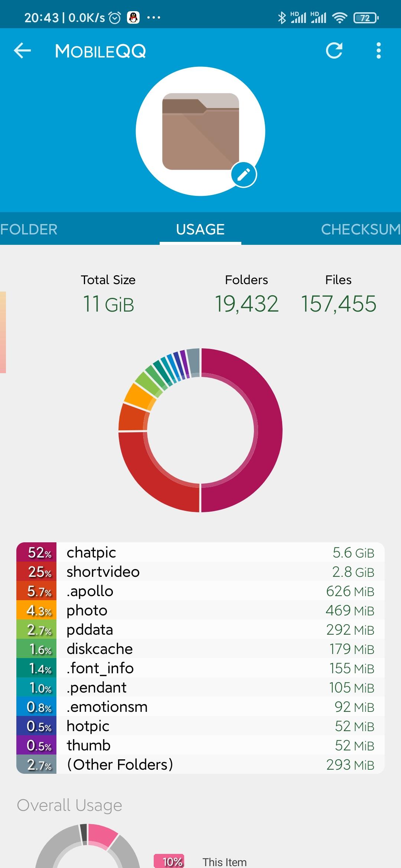
Task: Tap the Total Size 11 GiB value
Action: coord(108,304)
